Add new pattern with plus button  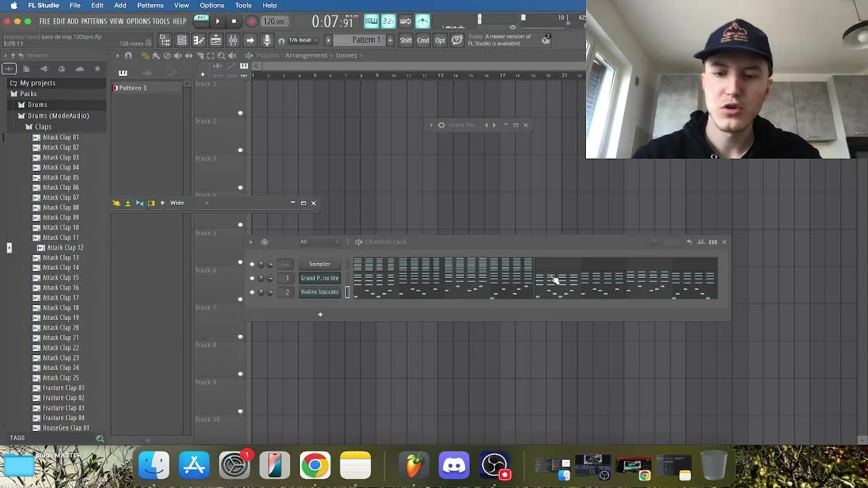point(390,41)
